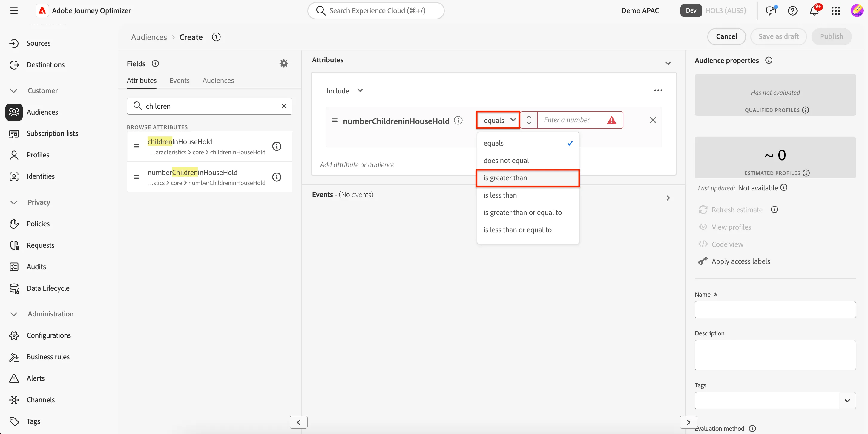Open the equals operator dropdown
Image resolution: width=868 pixels, height=434 pixels.
(498, 120)
